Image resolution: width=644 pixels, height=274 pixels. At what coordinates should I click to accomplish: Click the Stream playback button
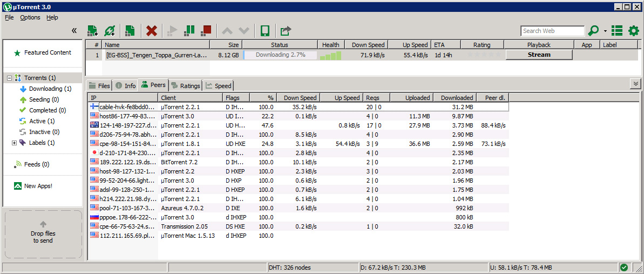click(539, 55)
